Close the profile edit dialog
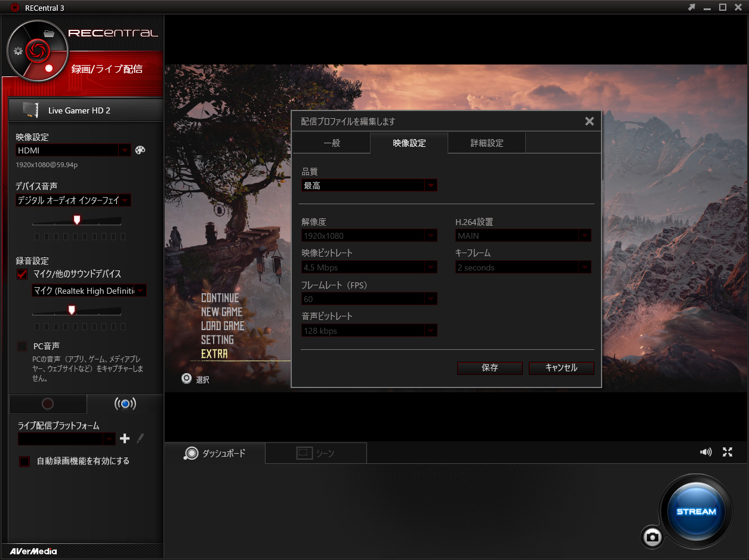 point(590,121)
